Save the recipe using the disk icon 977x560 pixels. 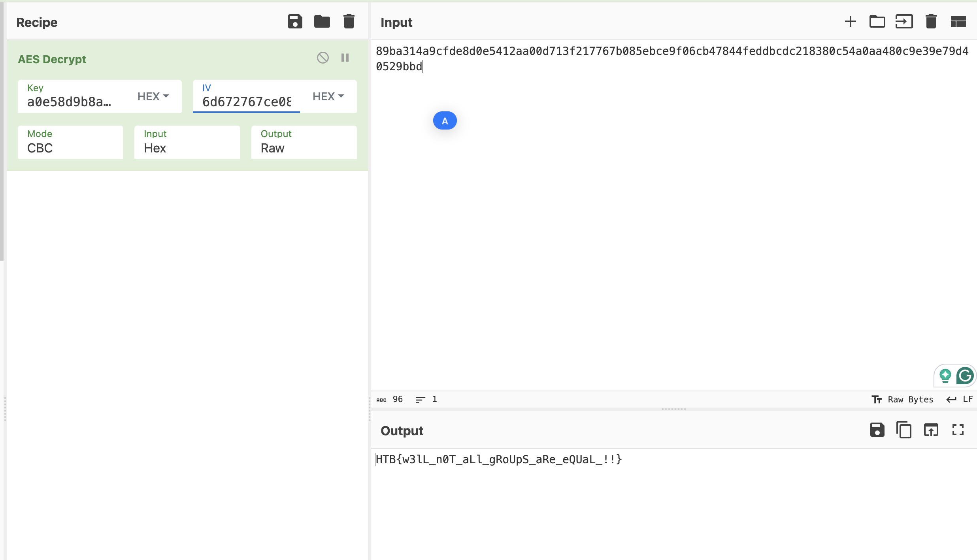point(295,22)
